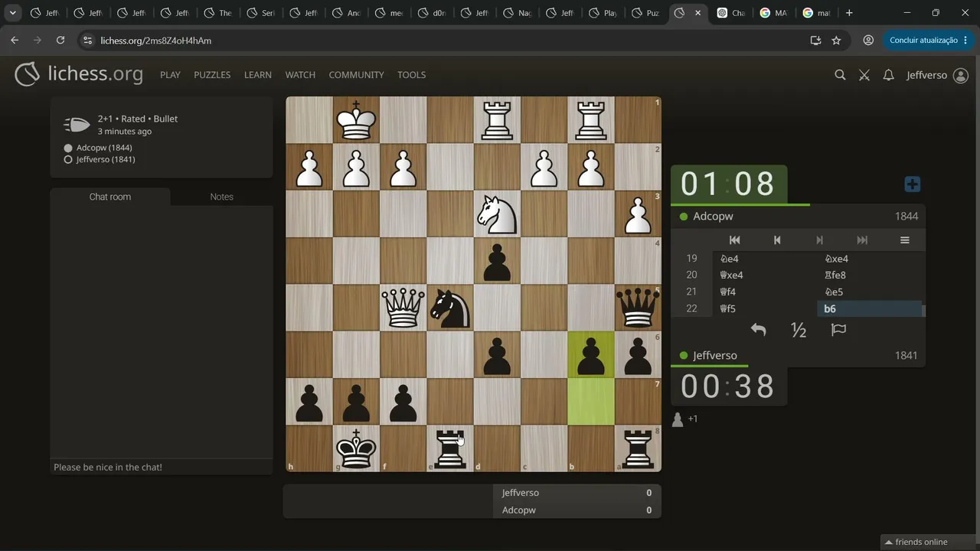Open Adcopw (1844) profile link in game info
The height and width of the screenshot is (551, 980).
click(104, 148)
